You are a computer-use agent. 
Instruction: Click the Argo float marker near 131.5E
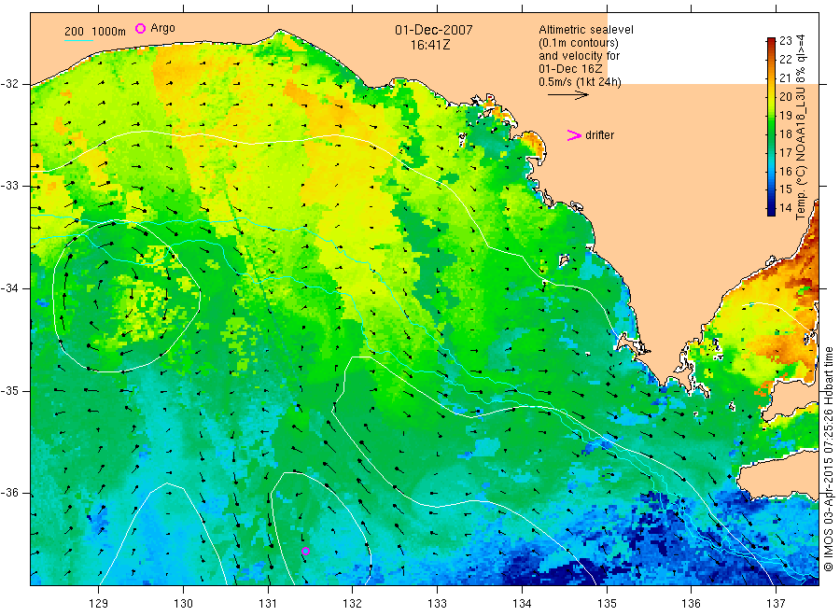click(305, 552)
